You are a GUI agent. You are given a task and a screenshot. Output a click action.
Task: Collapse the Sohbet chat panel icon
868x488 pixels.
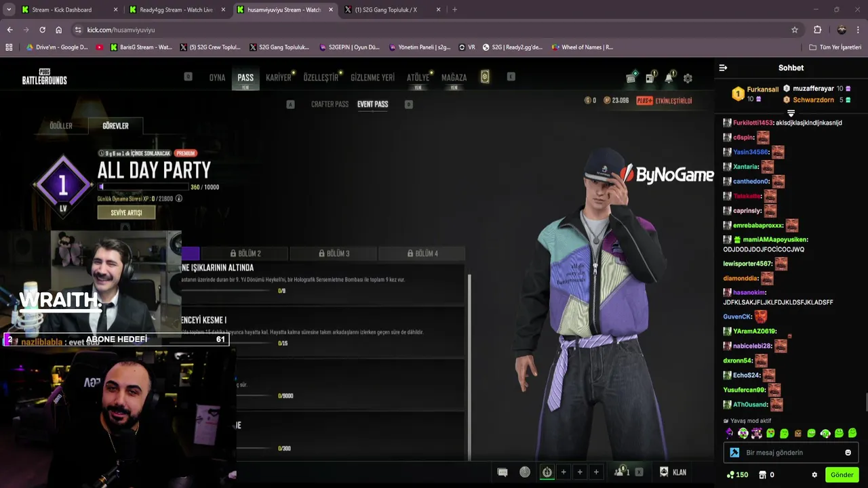tap(723, 68)
